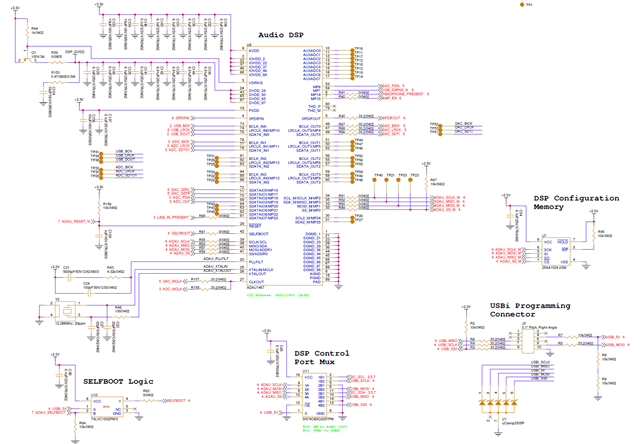Click the DSP_DVDD net label

click(x=74, y=52)
